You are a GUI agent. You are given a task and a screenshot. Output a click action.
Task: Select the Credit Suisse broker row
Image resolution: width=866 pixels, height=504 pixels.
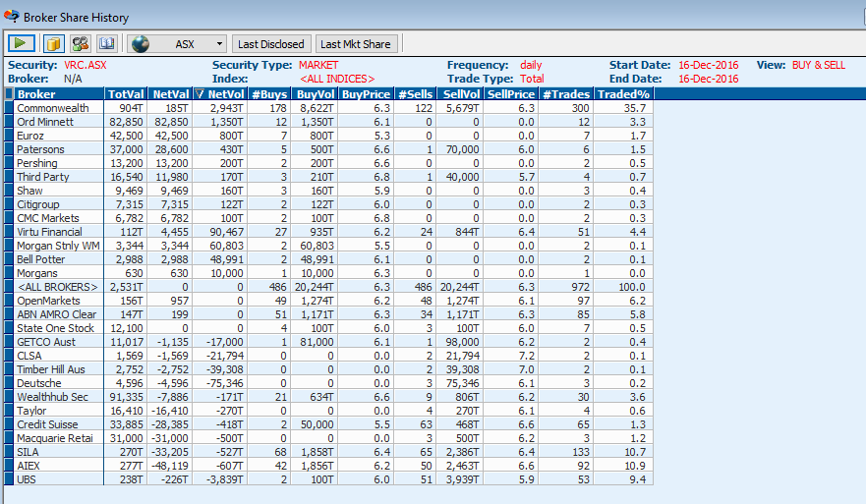(x=329, y=424)
